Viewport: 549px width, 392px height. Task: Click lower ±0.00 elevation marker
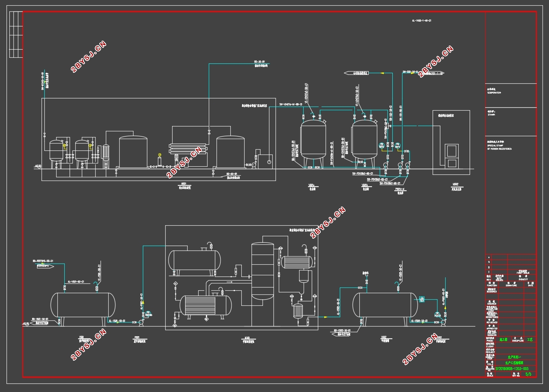[x=26, y=324]
